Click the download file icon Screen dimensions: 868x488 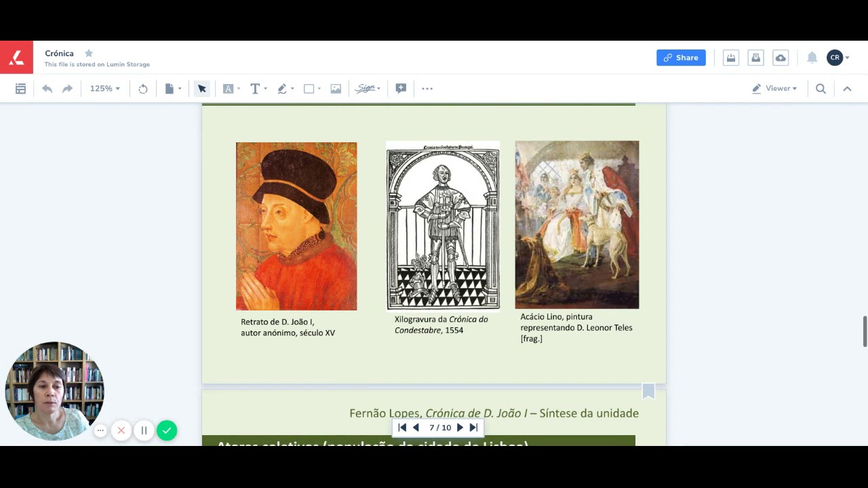(x=731, y=58)
